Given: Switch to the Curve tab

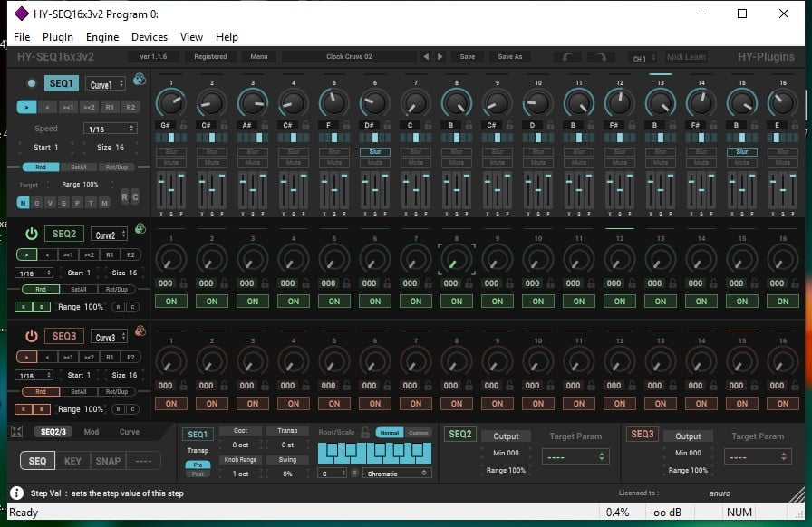Looking at the screenshot, I should tap(130, 432).
